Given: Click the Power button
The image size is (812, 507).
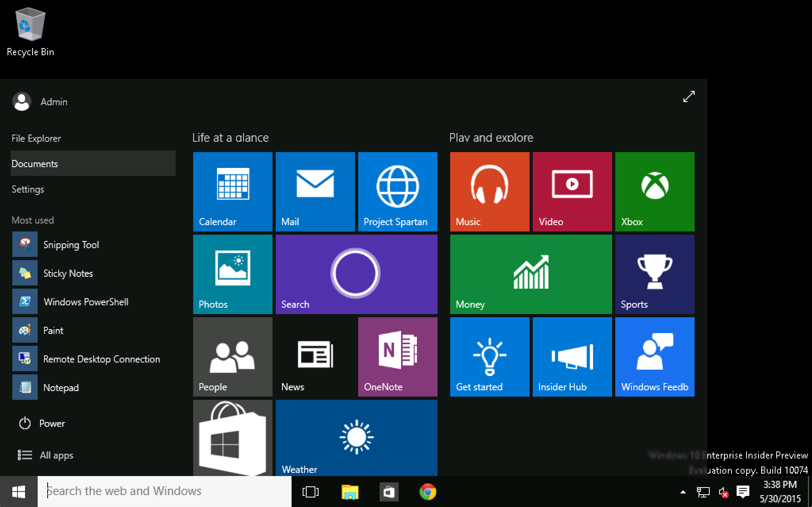Looking at the screenshot, I should pyautogui.click(x=52, y=423).
